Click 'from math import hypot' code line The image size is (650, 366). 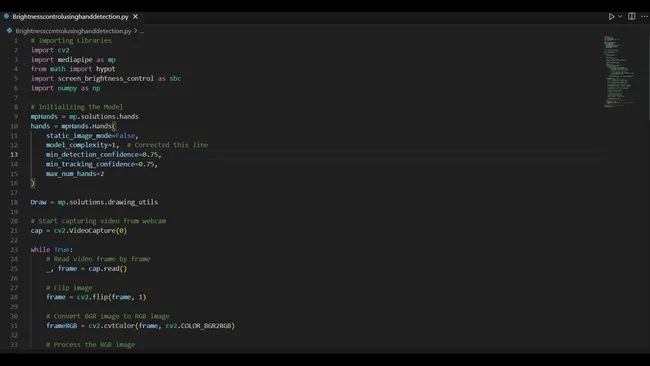pyautogui.click(x=73, y=69)
